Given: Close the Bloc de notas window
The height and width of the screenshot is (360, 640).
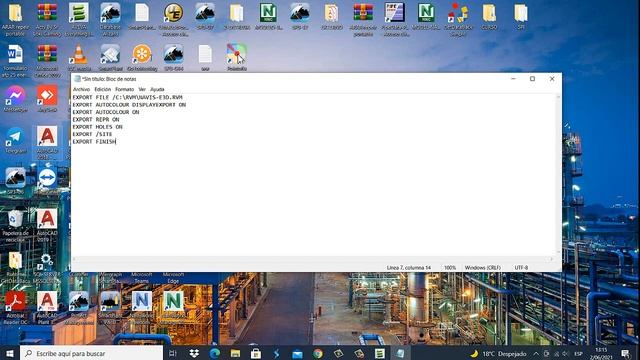Looking at the screenshot, I should 552,79.
